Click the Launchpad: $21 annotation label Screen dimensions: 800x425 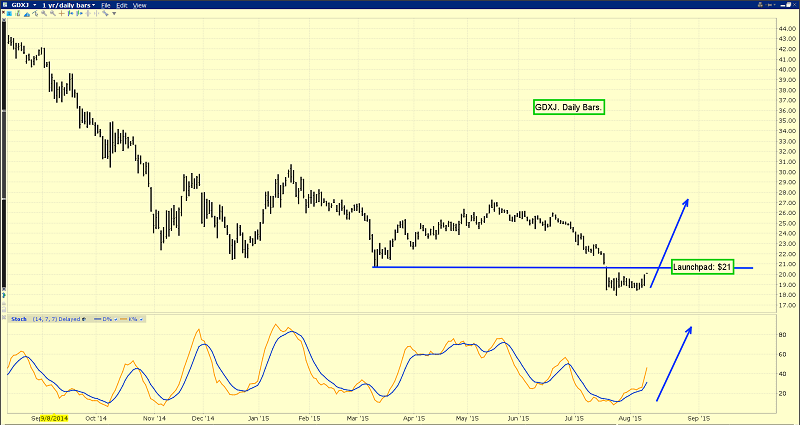pyautogui.click(x=704, y=268)
